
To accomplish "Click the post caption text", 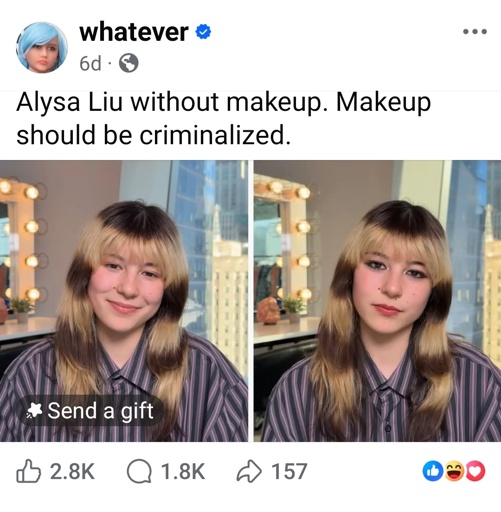I will [x=224, y=118].
